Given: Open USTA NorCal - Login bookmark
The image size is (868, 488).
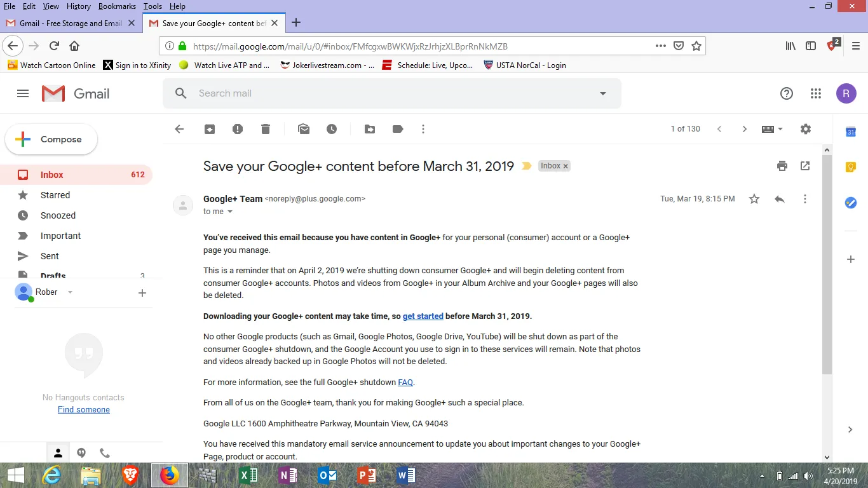Looking at the screenshot, I should [524, 65].
